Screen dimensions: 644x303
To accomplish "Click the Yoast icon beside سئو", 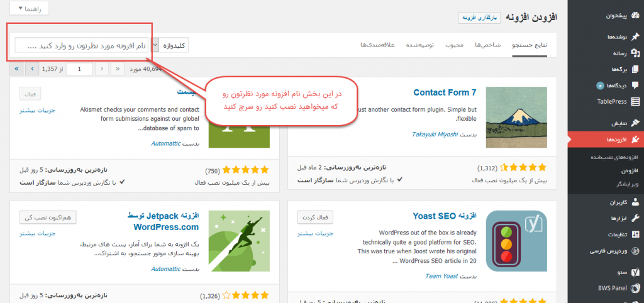I will 635,272.
